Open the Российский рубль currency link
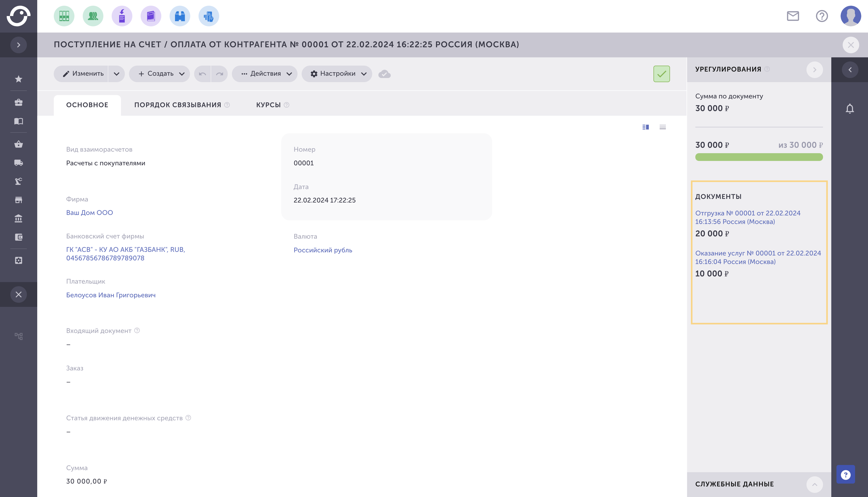 coord(323,250)
